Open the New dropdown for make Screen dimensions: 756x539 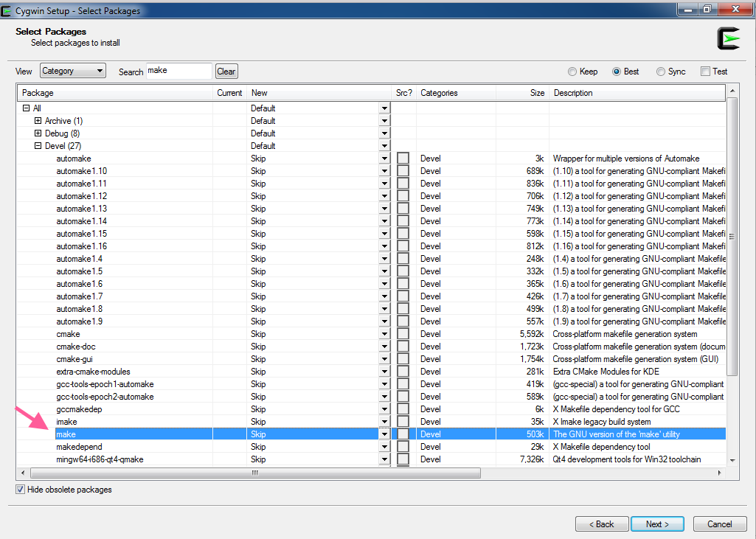tap(384, 434)
